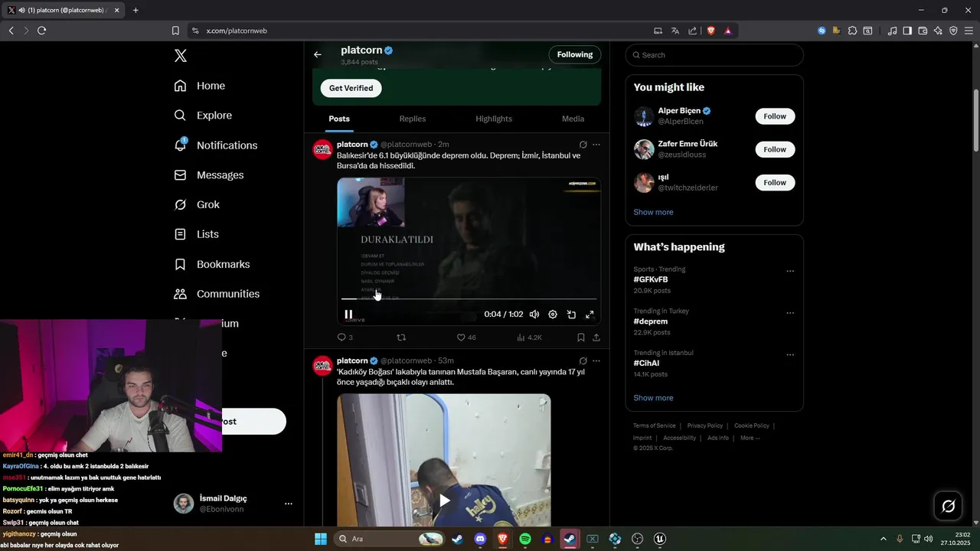Follow Alper Biçen

(775, 116)
